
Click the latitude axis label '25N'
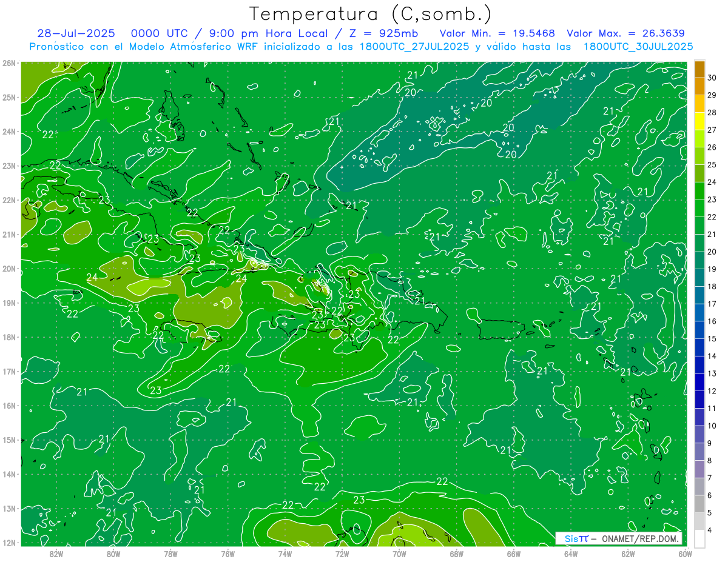click(x=9, y=97)
